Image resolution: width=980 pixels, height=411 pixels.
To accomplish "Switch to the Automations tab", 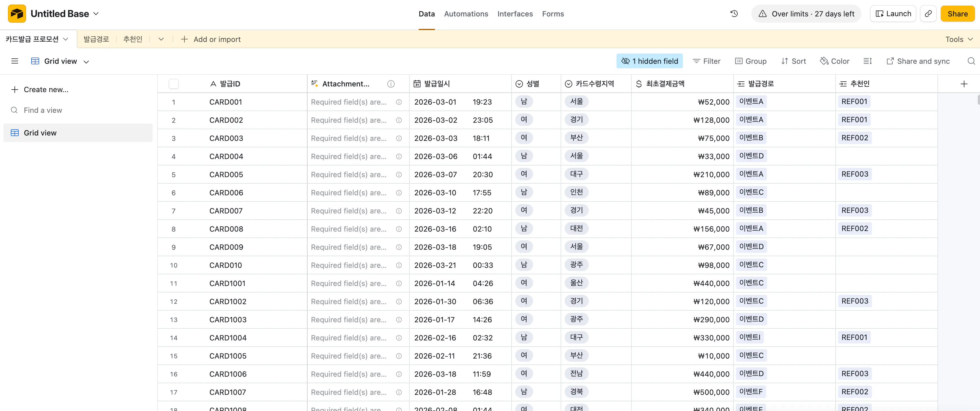I will point(466,14).
